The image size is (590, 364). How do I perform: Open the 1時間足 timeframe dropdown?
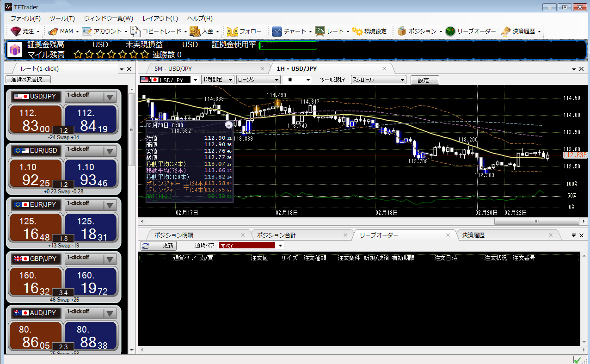tap(217, 80)
